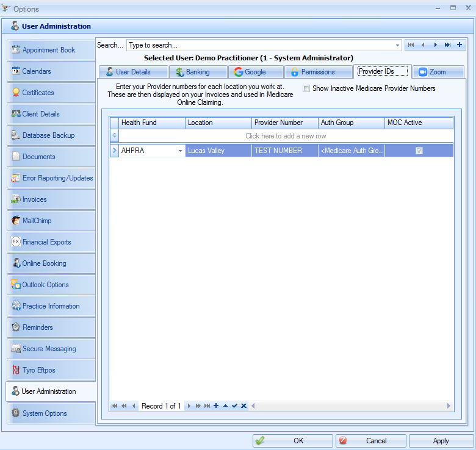
Task: Sort by Auth Group column header
Action: 352,123
